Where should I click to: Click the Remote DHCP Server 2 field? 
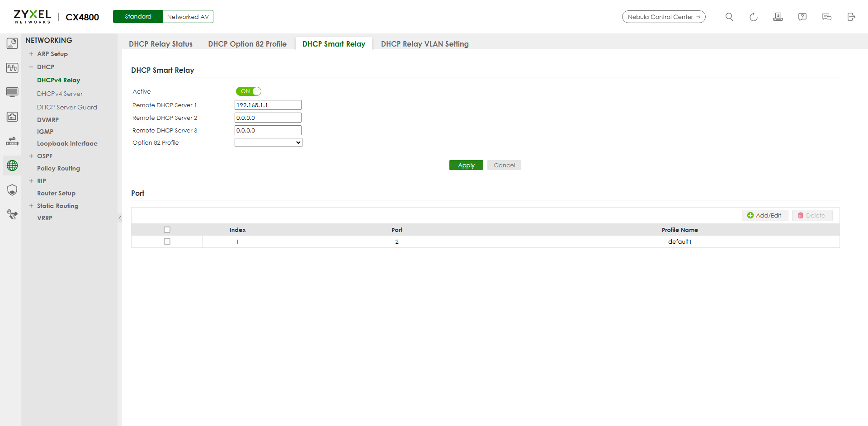(x=268, y=118)
